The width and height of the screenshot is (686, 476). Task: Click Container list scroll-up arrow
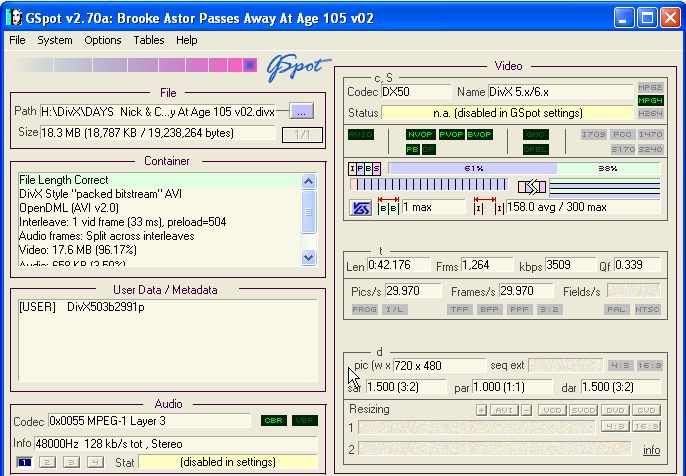[x=308, y=181]
